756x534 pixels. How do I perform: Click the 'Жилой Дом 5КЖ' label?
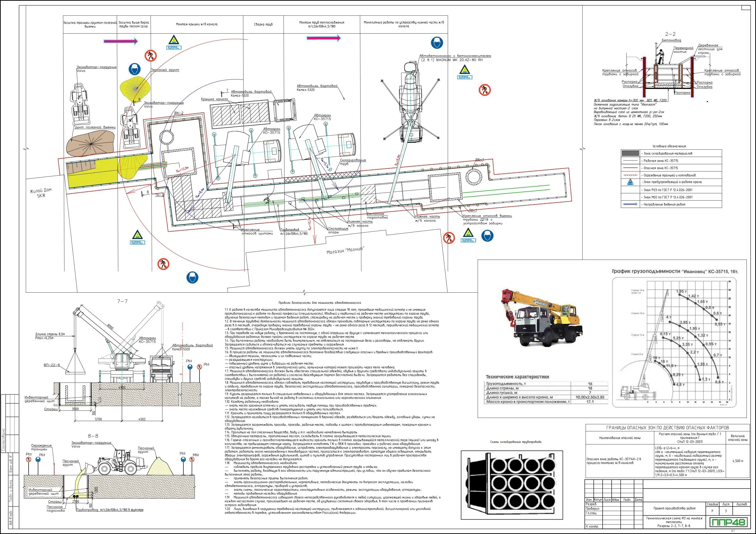41,193
